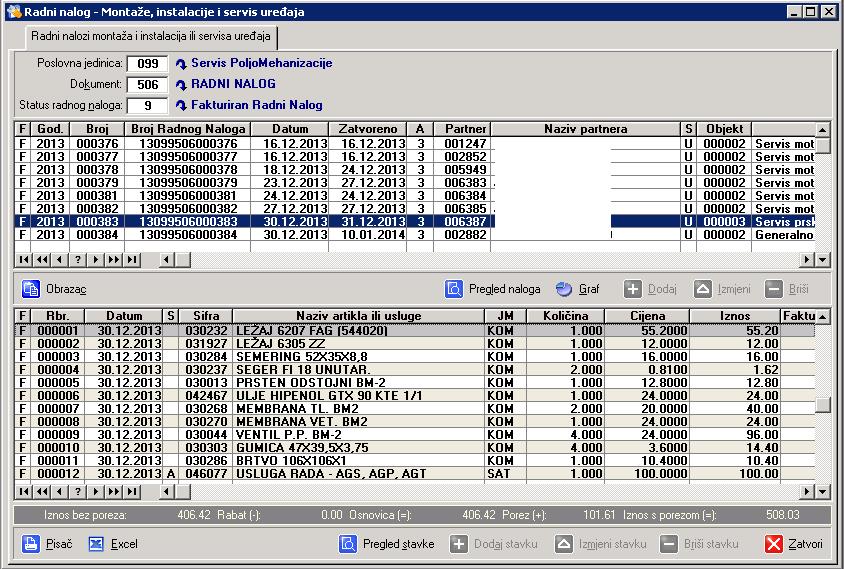Open Pregled naloga
Image resolution: width=844 pixels, height=569 pixels.
click(493, 289)
